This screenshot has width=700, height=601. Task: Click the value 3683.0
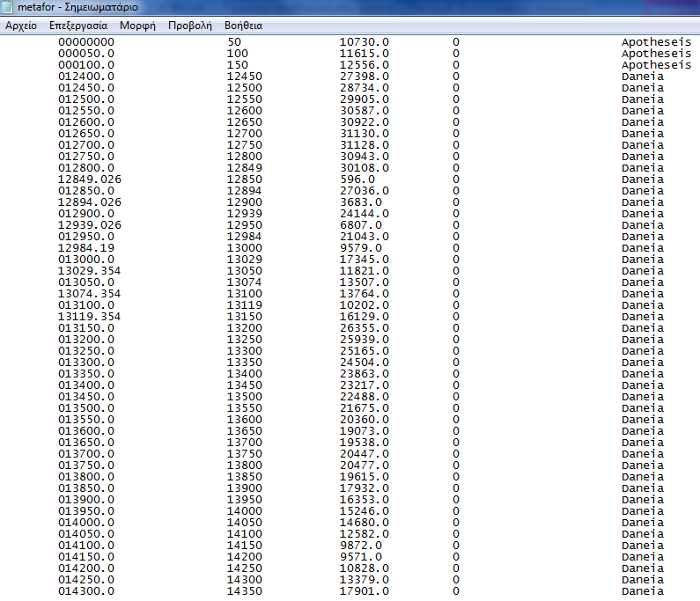(x=361, y=202)
